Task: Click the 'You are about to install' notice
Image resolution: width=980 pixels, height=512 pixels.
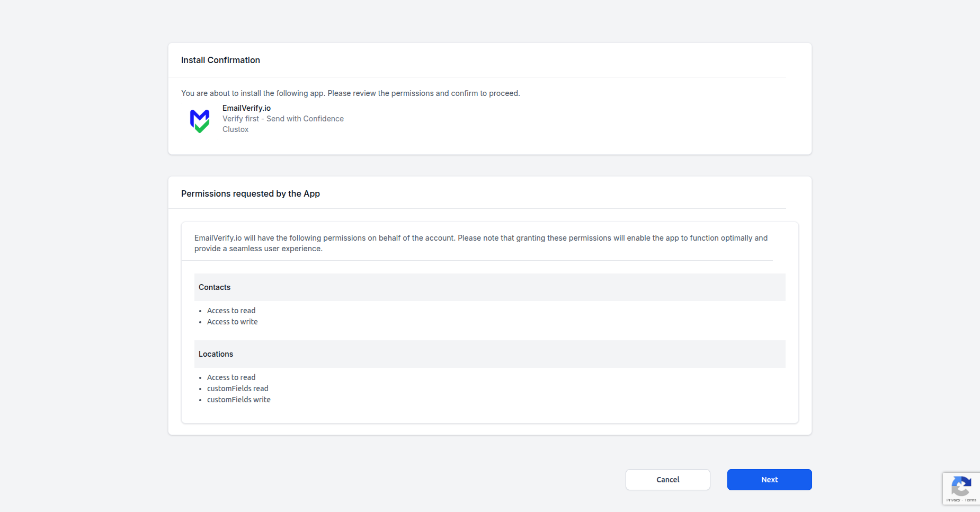Action: tap(351, 93)
